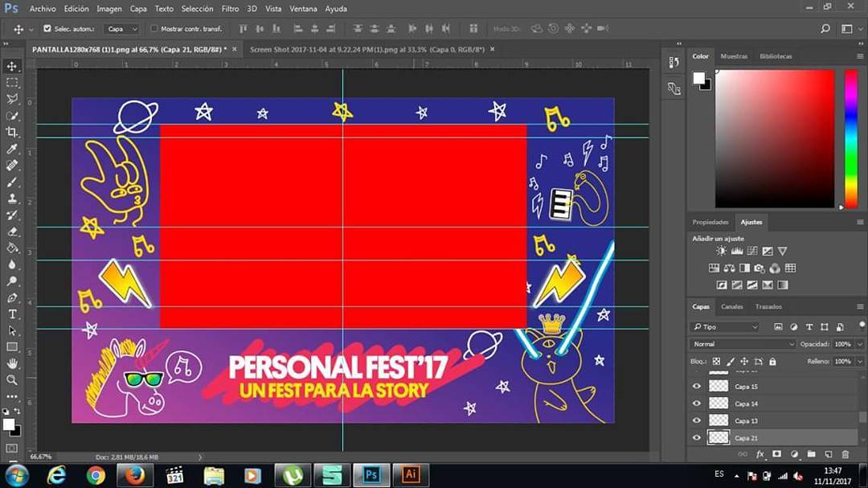Click the vertical hue slider strip

pos(851,139)
